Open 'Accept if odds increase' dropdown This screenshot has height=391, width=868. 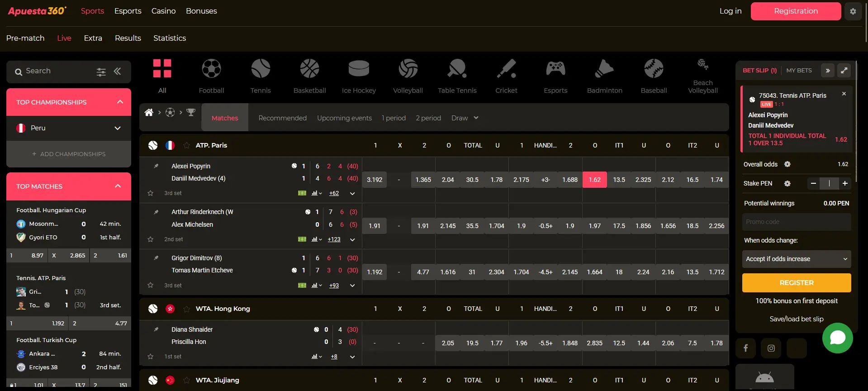tap(797, 259)
